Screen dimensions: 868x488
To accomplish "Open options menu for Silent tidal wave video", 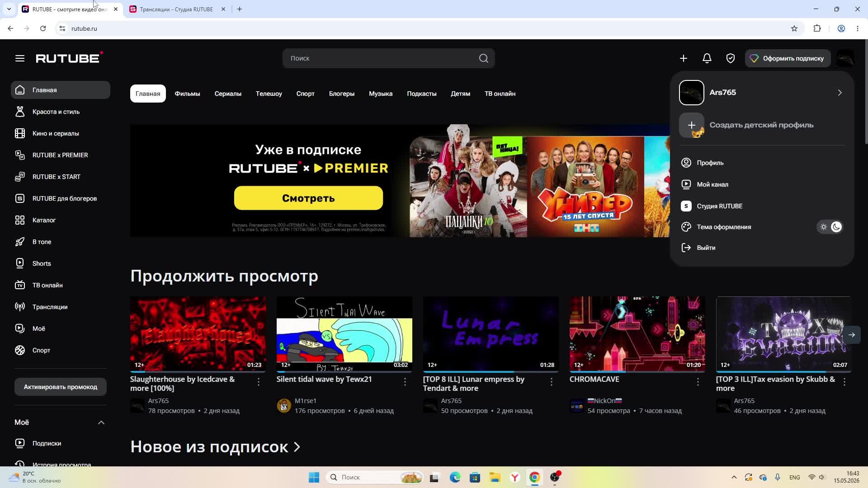I will point(405,382).
